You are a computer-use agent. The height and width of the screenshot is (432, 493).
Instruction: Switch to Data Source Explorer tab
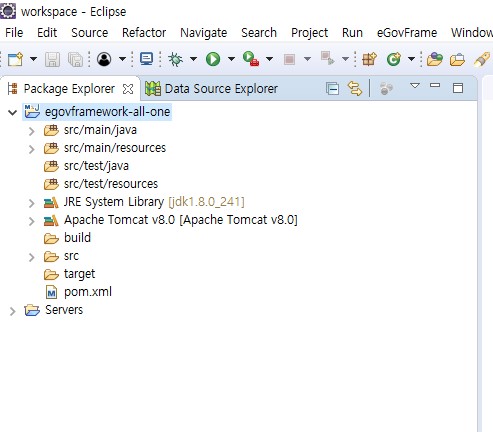(211, 89)
